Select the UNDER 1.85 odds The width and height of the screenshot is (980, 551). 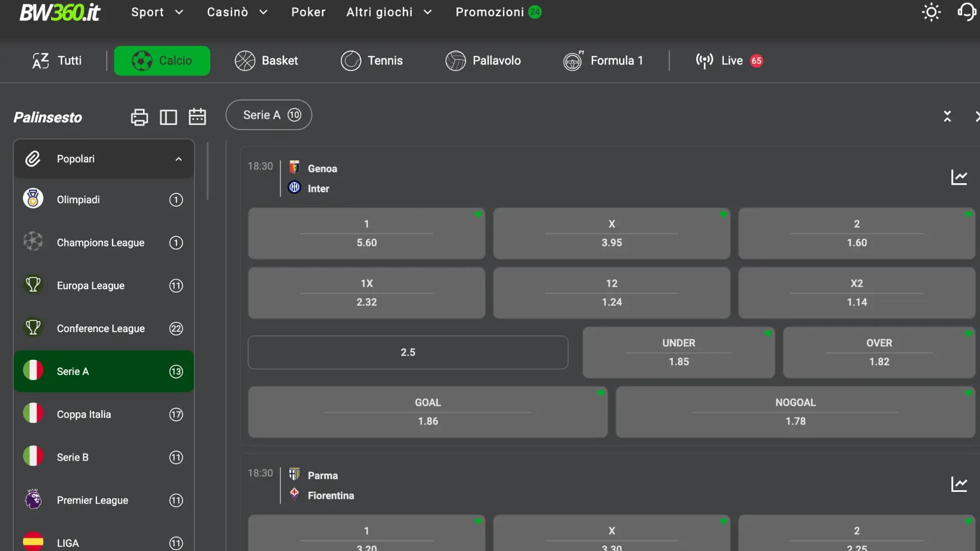pyautogui.click(x=678, y=353)
